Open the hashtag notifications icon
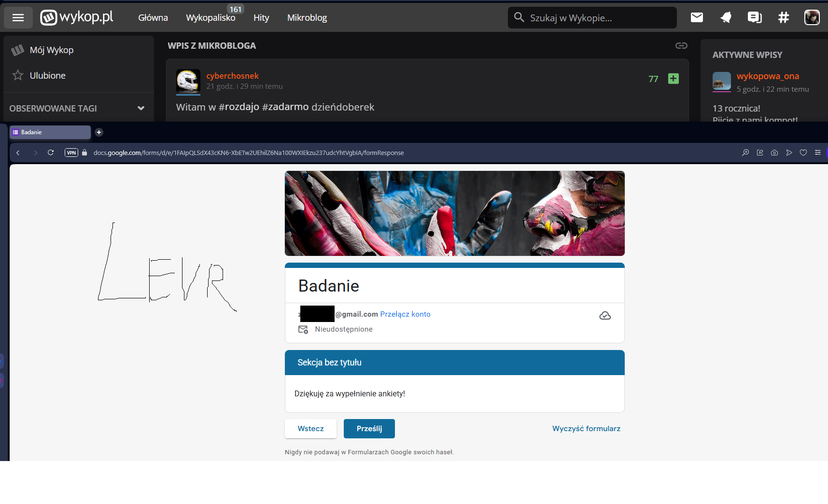The width and height of the screenshot is (828, 504). [783, 18]
